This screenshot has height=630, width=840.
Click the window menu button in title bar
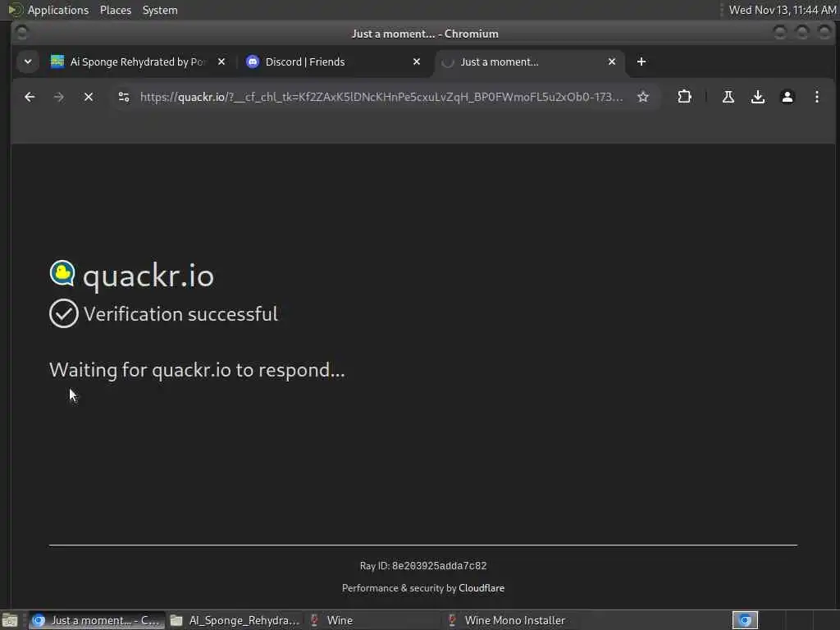click(22, 33)
